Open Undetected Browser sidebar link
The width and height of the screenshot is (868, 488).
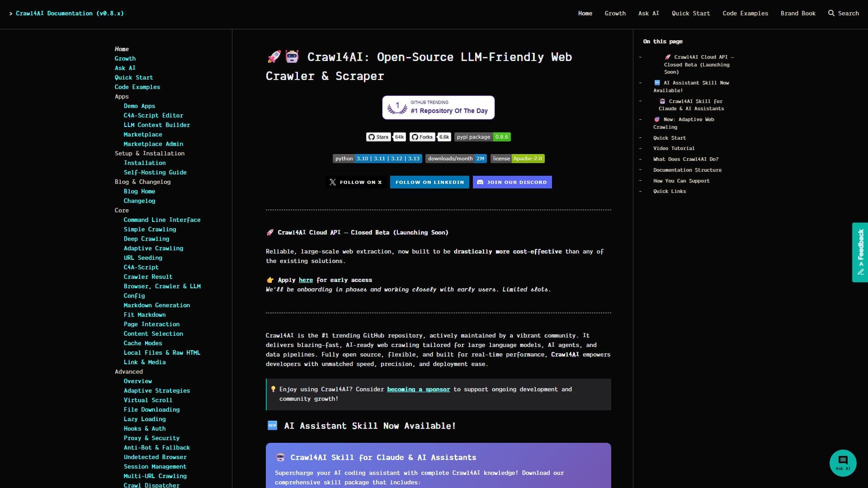tap(155, 457)
